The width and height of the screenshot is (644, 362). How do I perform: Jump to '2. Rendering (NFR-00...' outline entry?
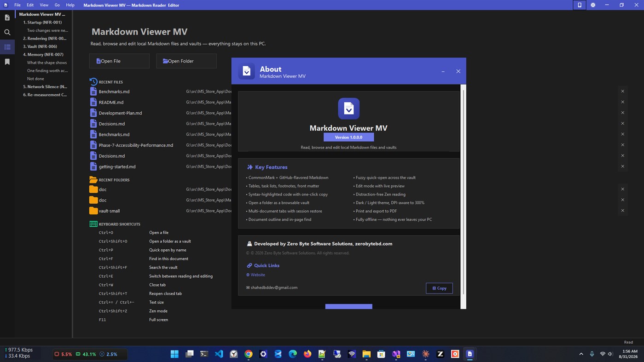(45, 39)
